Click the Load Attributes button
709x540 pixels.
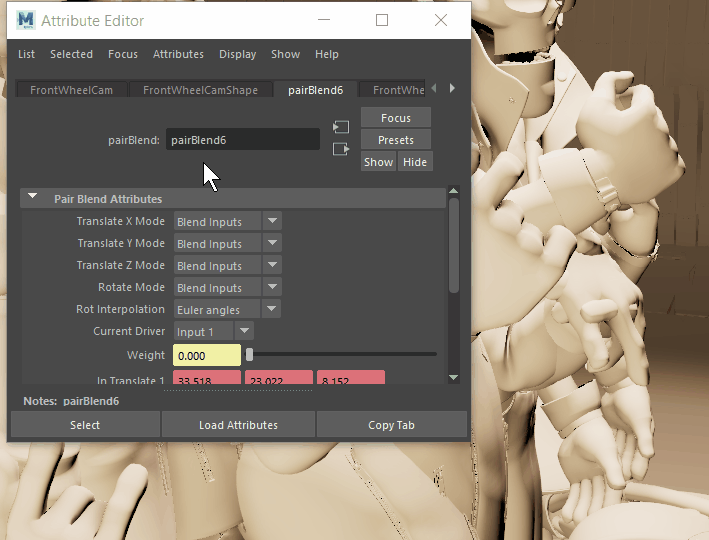point(238,425)
